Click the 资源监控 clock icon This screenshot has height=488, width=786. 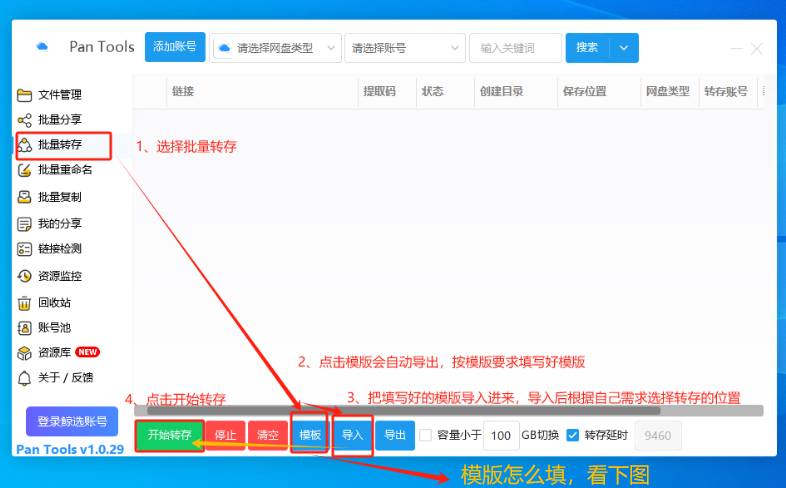[24, 276]
